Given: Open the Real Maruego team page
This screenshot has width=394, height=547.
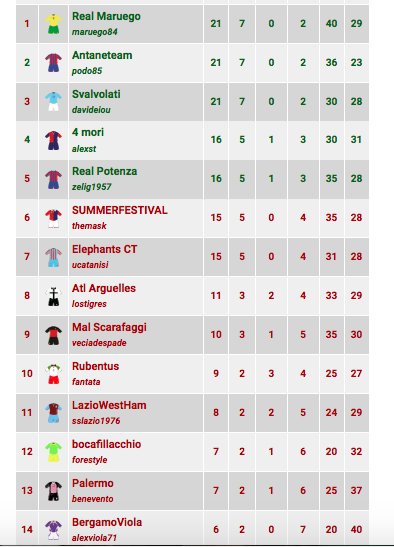Looking at the screenshot, I should point(106,16).
